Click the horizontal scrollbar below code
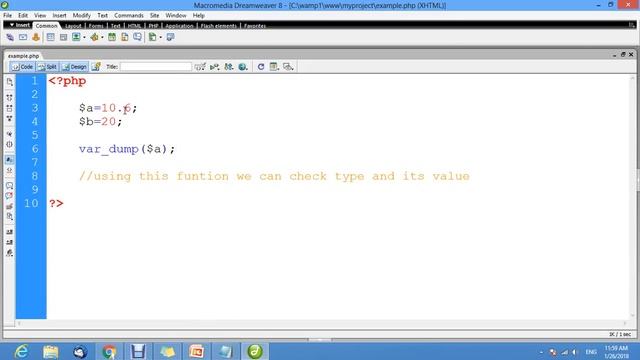Screen dimensions: 640x360 point(322,323)
